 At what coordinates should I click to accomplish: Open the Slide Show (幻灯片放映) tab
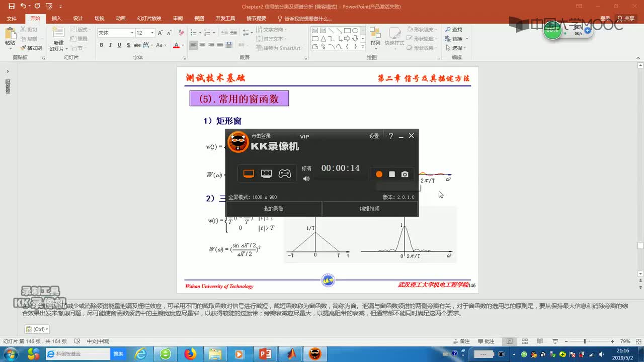(149, 19)
